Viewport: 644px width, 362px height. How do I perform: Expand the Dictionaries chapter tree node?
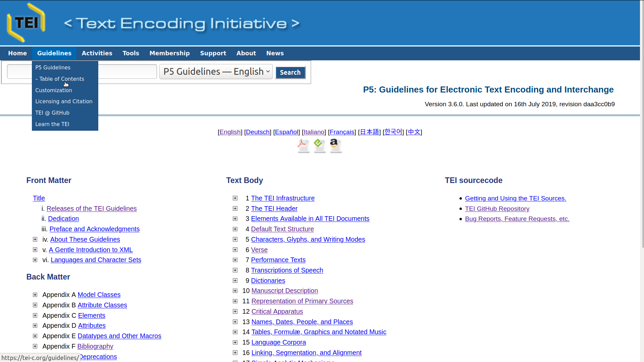tap(235, 281)
